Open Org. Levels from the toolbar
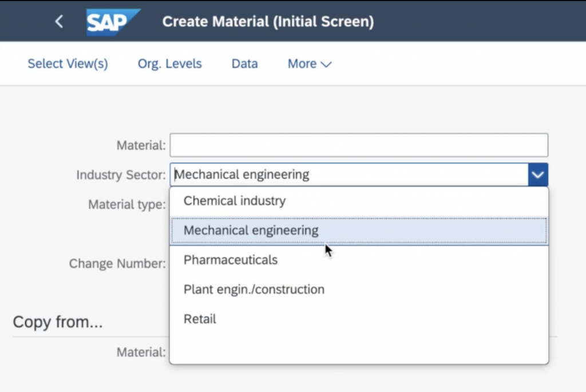The image size is (586, 392). click(169, 64)
